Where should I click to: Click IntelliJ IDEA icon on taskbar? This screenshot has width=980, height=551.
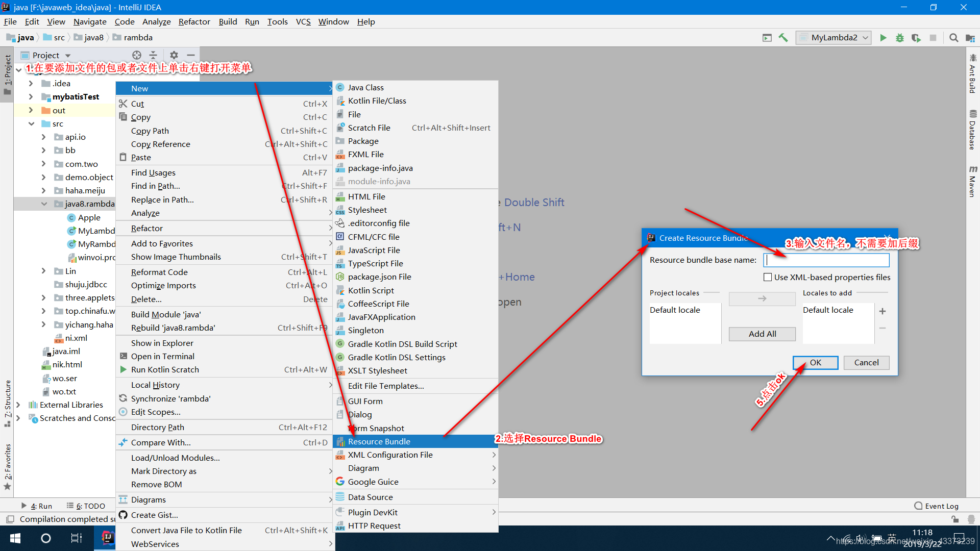(108, 538)
